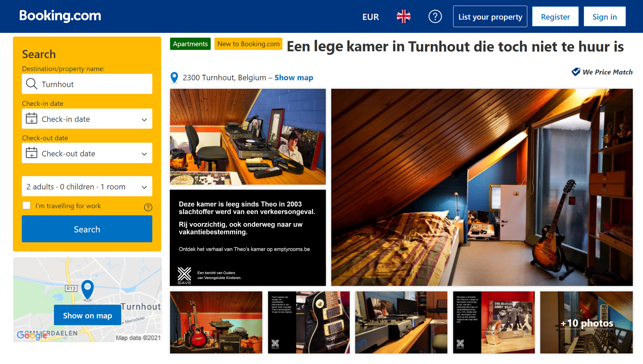Open the +10 photos thumbnail
This screenshot has width=643, height=364.
pyautogui.click(x=586, y=322)
